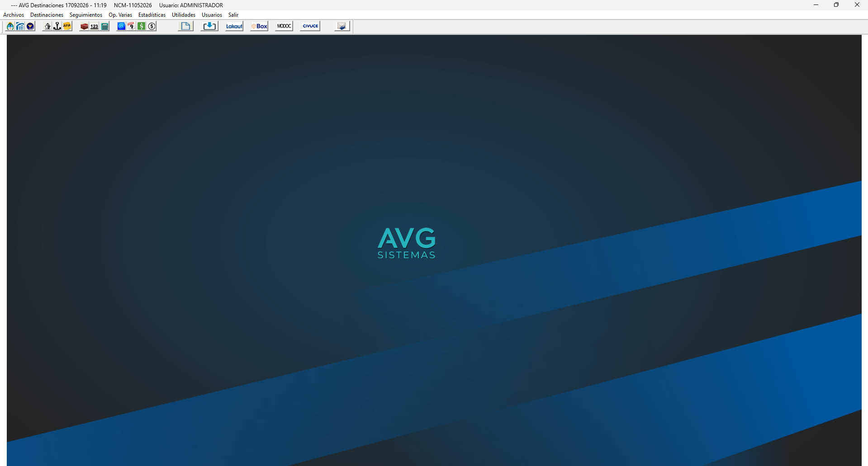Image resolution: width=868 pixels, height=466 pixels.
Task: Click the blue @ email icon
Action: tap(121, 26)
